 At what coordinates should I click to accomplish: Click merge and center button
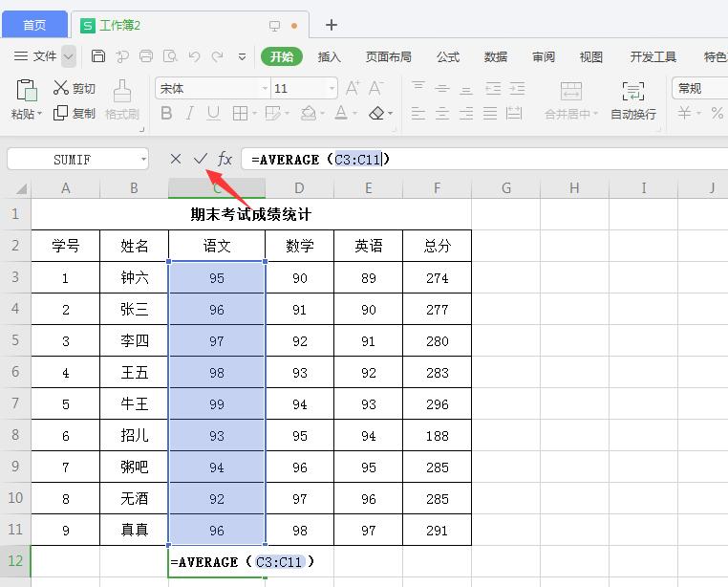(x=571, y=100)
